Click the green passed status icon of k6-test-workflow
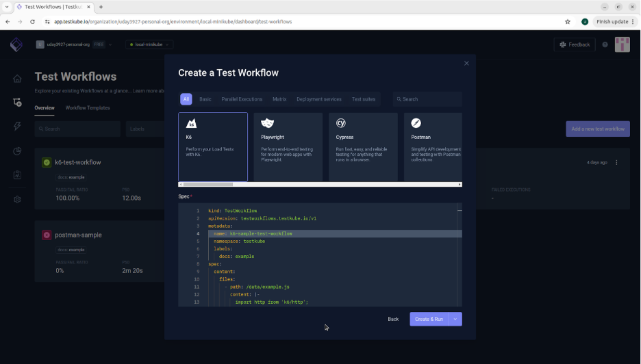Screen dimensions: 641x364 (x=47, y=162)
